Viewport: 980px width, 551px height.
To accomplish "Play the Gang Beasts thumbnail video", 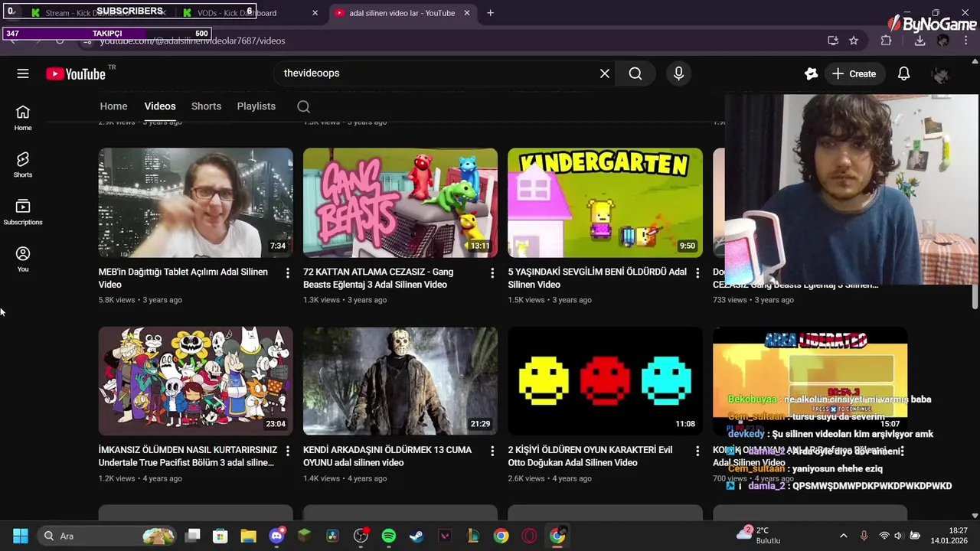I will pyautogui.click(x=400, y=203).
